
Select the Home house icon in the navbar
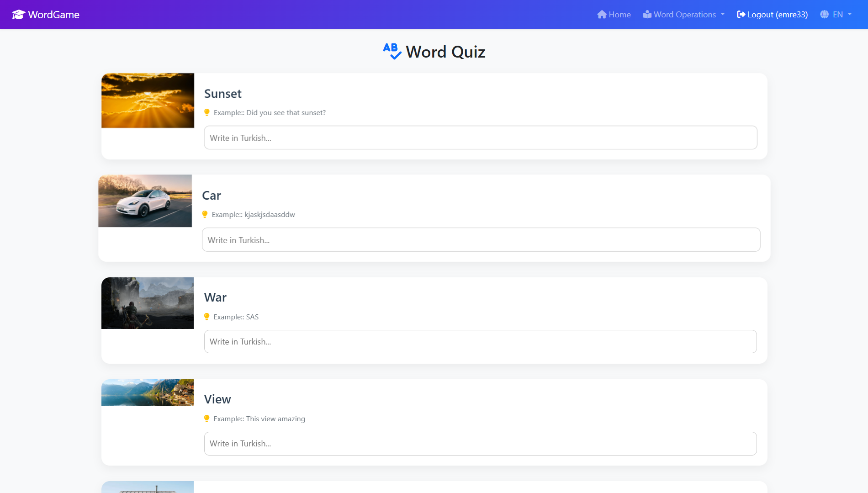click(x=601, y=14)
